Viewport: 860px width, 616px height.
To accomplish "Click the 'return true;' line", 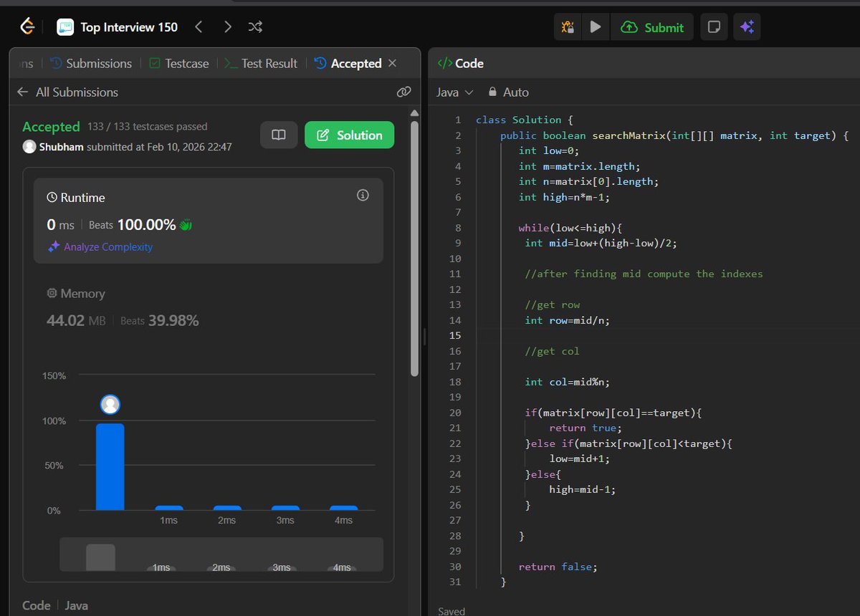I will click(x=586, y=428).
